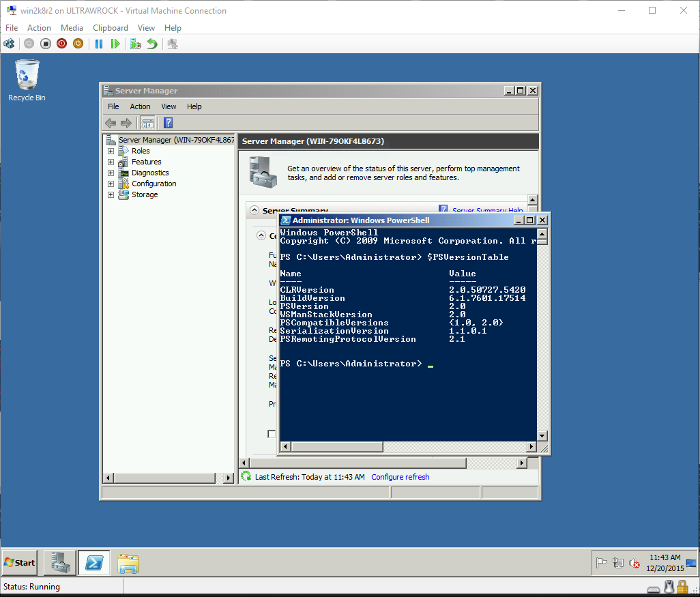Open the VM Connection View menu
Image resolution: width=700 pixels, height=597 pixels.
coord(146,28)
